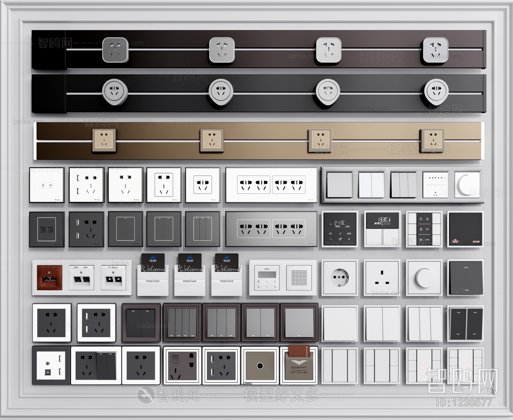Select the silver quadruple wide socket
This screenshot has height=420, width=513.
click(x=271, y=229)
